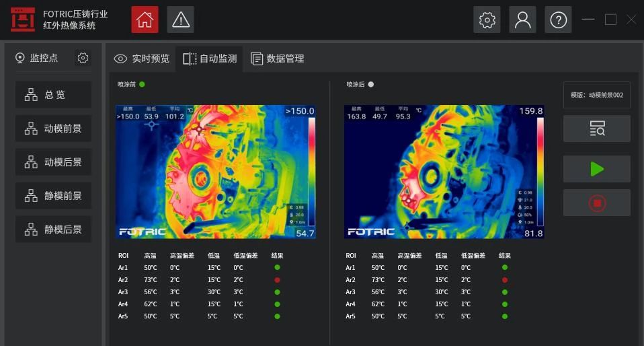Select 总览 overview in sidebar
644x346 pixels.
[53, 95]
